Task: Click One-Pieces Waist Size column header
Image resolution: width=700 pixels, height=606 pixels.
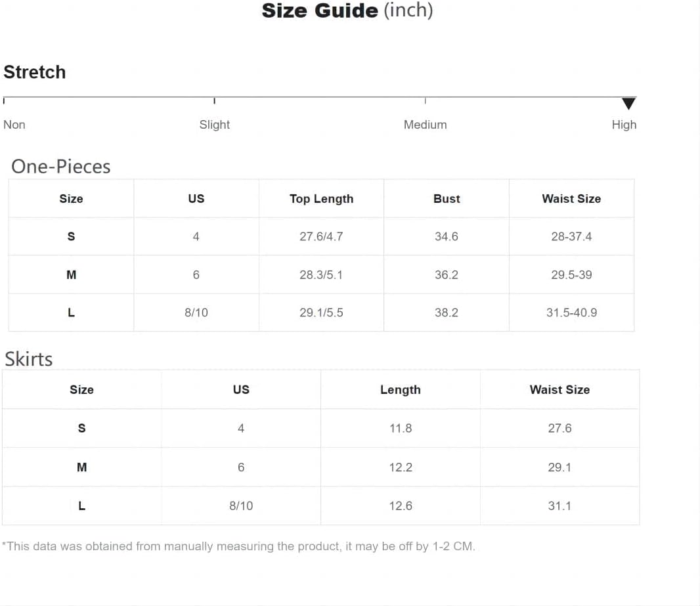Action: (571, 198)
